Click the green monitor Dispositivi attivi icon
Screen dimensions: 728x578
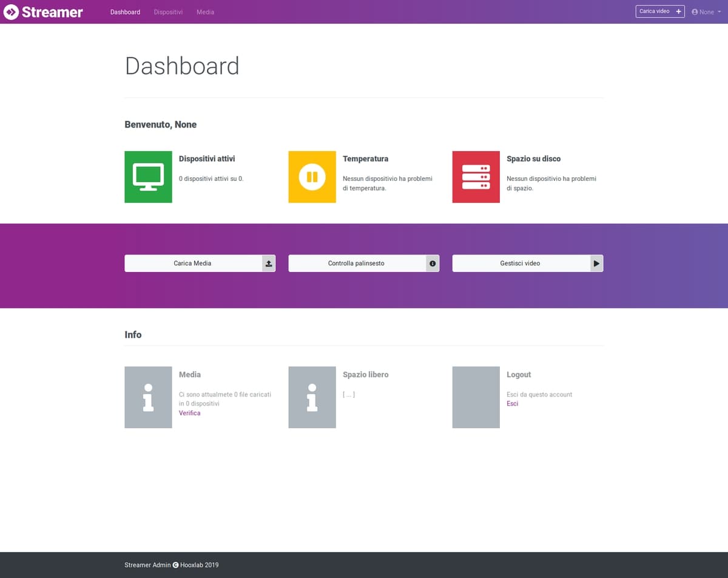click(x=148, y=177)
